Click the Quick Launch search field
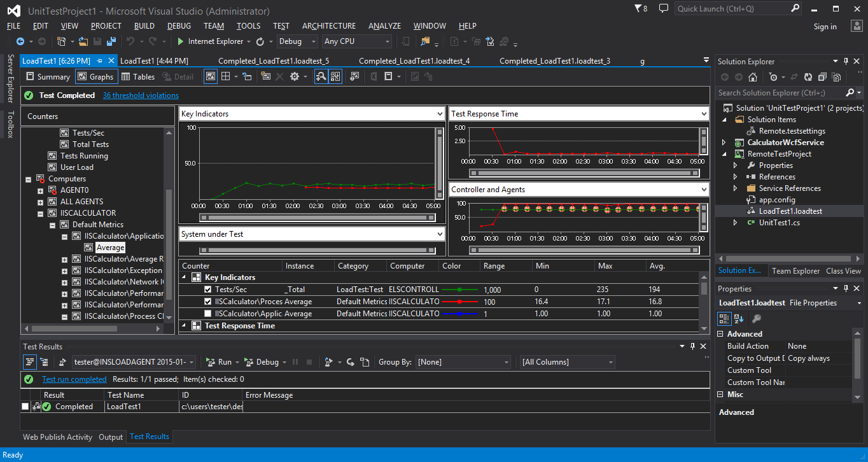This screenshot has width=868, height=462. point(739,9)
